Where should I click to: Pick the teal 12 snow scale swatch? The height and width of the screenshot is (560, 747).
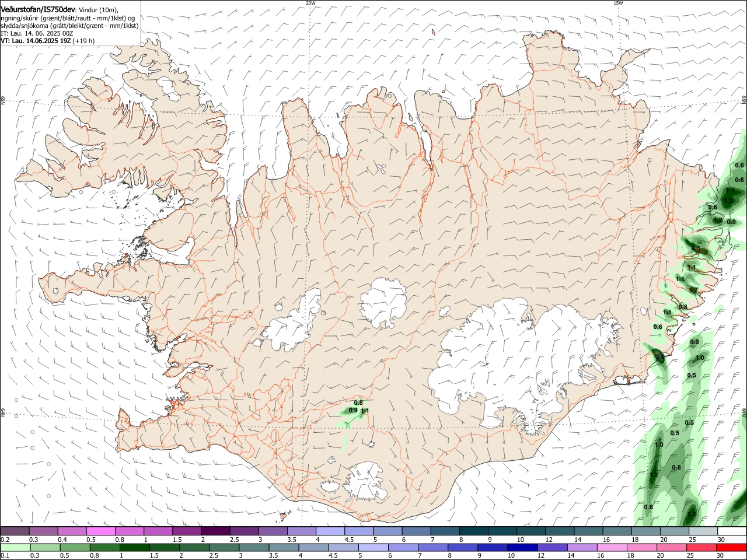coord(560,531)
